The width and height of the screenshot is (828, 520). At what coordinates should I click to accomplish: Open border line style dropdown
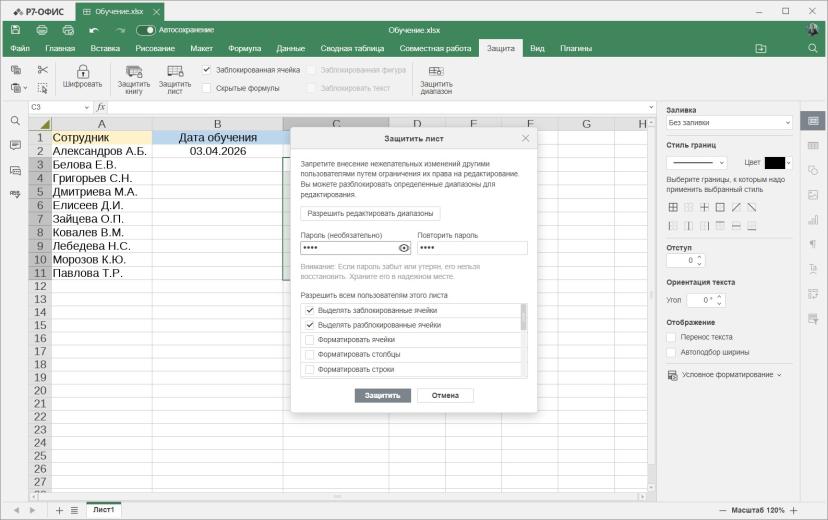point(697,163)
